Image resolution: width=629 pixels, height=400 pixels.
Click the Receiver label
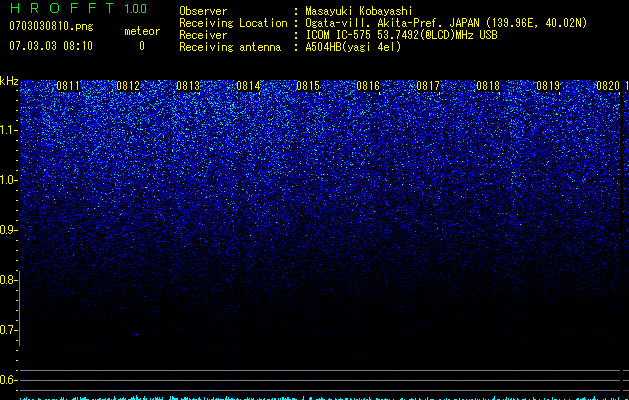203,35
